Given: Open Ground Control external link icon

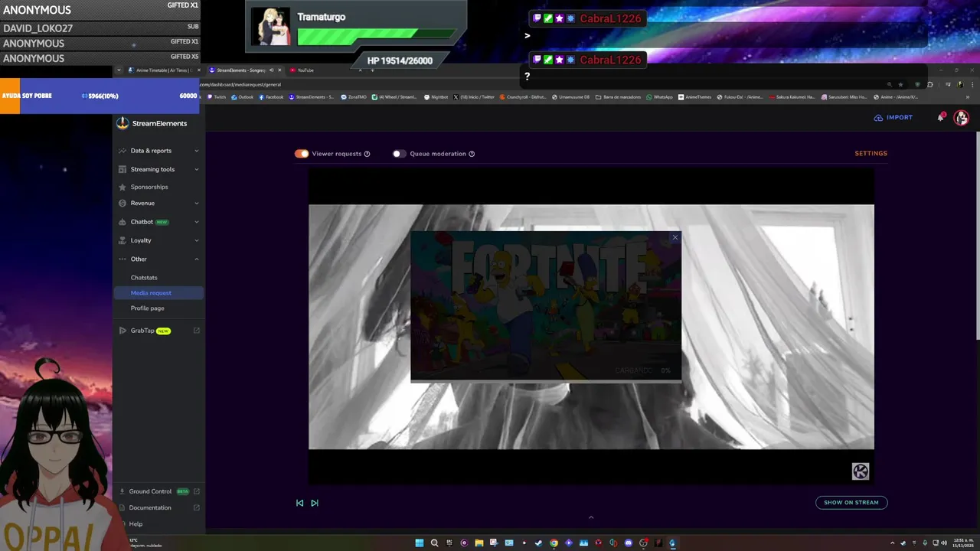Looking at the screenshot, I should point(197,491).
